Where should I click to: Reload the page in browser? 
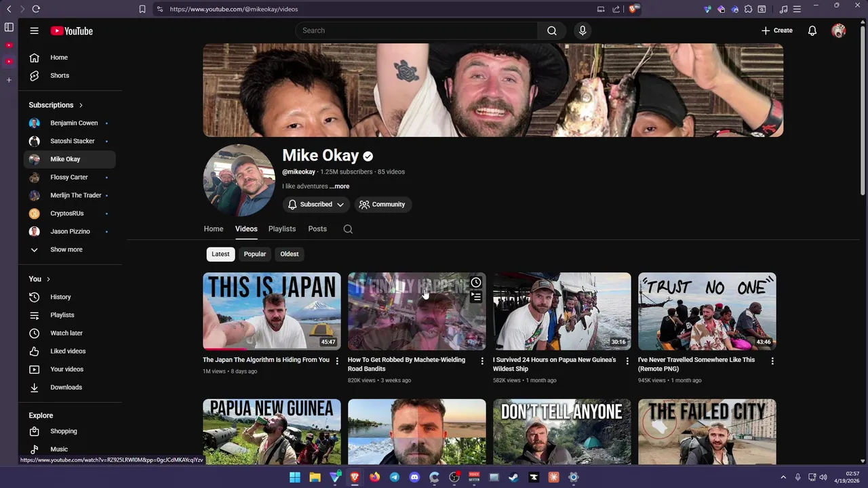(x=36, y=9)
